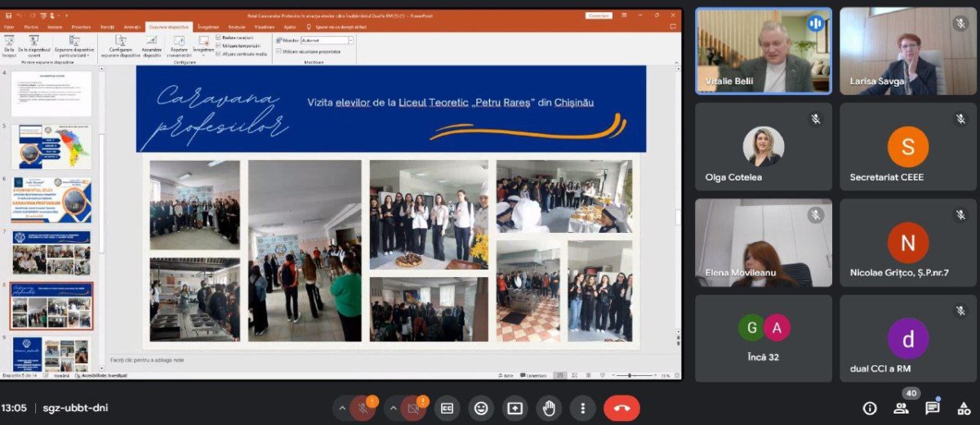Switch to the Tranziții ribbon tab
This screenshot has height=425, width=980.
(x=107, y=27)
